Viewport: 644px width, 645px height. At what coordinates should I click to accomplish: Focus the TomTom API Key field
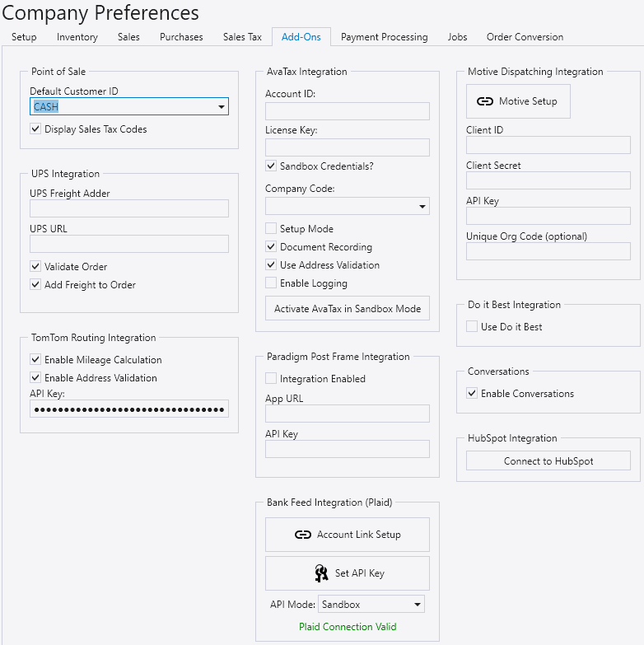[129, 409]
